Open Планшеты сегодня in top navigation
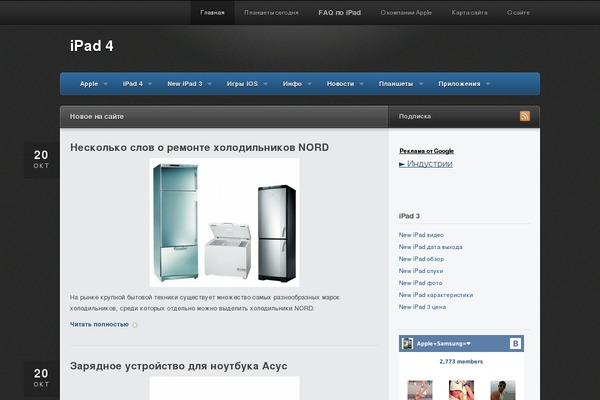The width and height of the screenshot is (600, 400). (271, 13)
